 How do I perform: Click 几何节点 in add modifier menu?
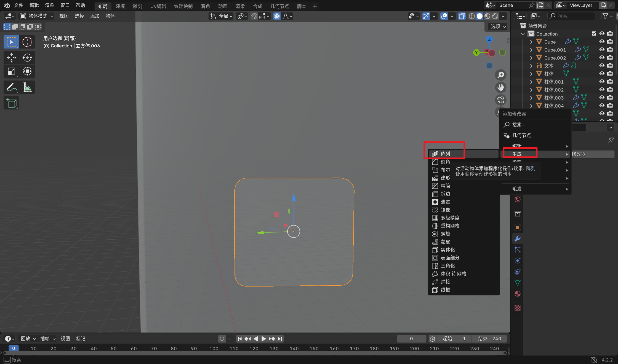tap(521, 135)
